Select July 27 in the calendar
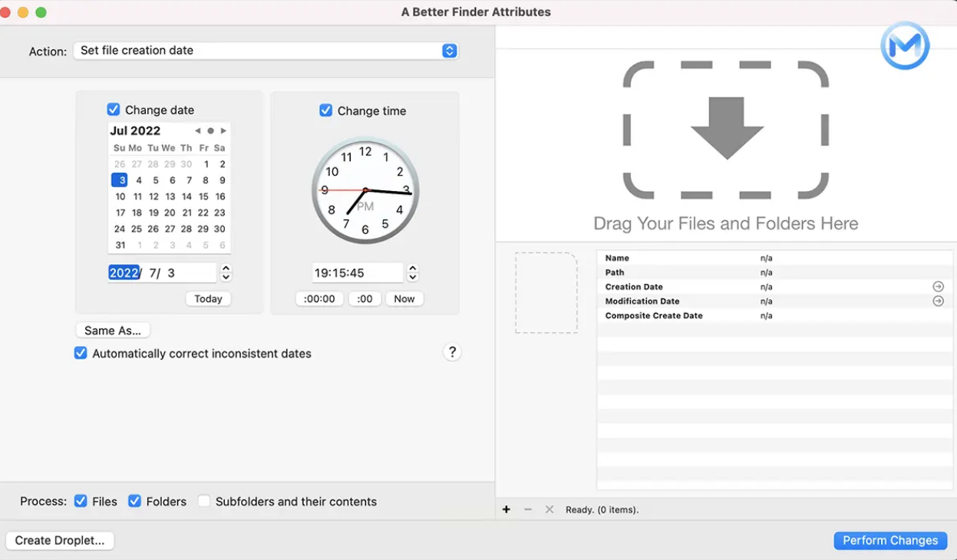 170,229
